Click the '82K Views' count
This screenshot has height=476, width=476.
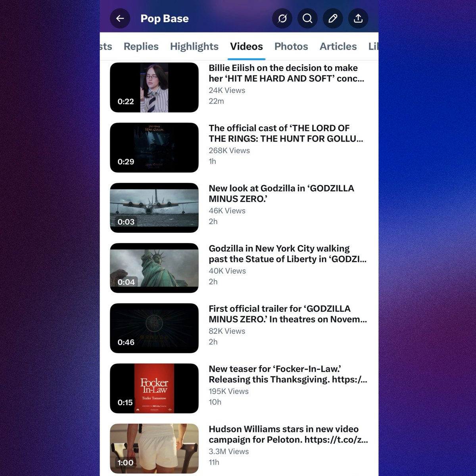227,331
